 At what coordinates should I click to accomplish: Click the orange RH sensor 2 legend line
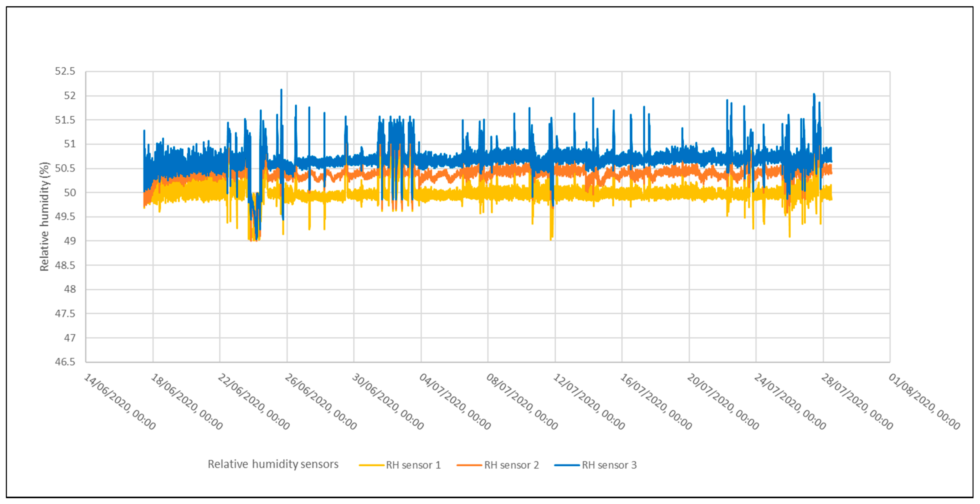click(x=469, y=465)
